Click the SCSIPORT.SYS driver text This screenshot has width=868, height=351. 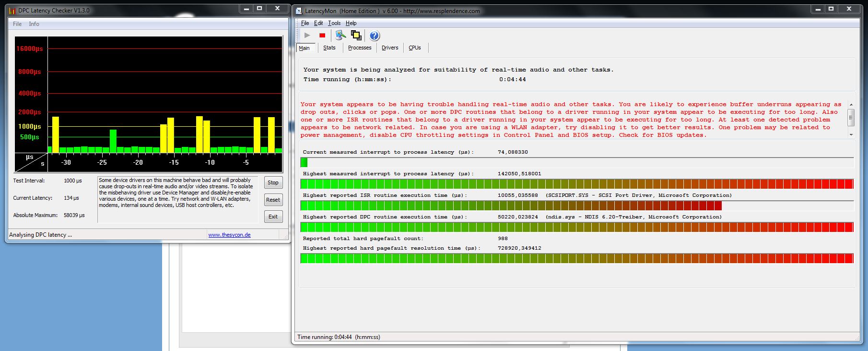click(x=639, y=195)
